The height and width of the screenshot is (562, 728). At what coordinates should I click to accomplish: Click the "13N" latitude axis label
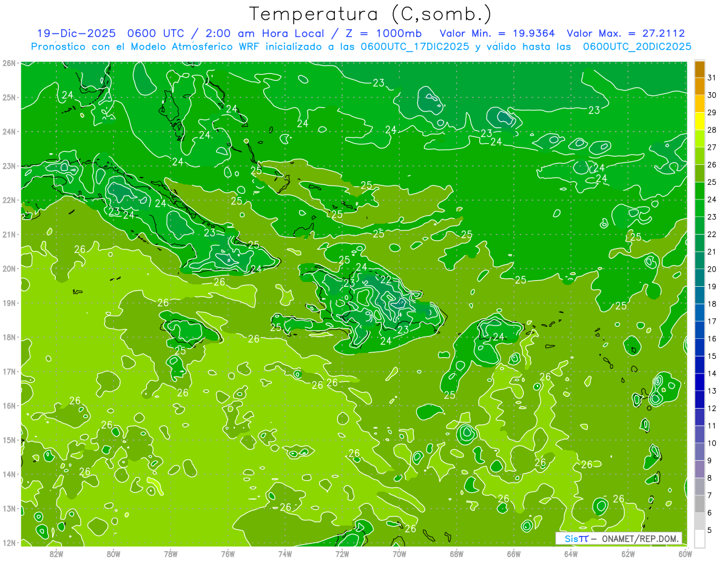click(x=8, y=509)
